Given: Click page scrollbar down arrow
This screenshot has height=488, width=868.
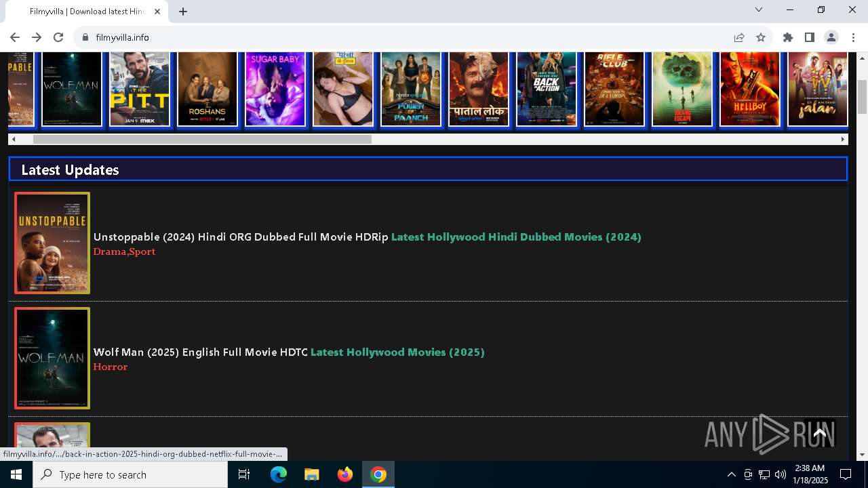Looking at the screenshot, I should click(x=862, y=455).
